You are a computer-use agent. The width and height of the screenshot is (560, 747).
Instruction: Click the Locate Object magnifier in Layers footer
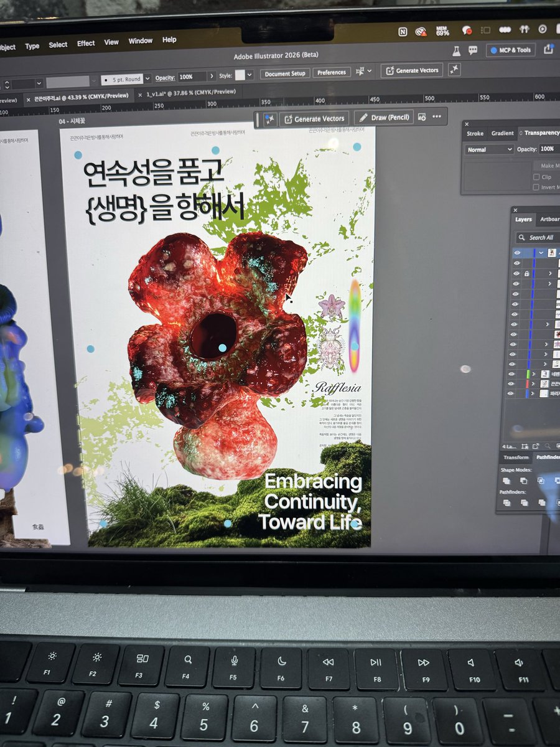(x=548, y=446)
